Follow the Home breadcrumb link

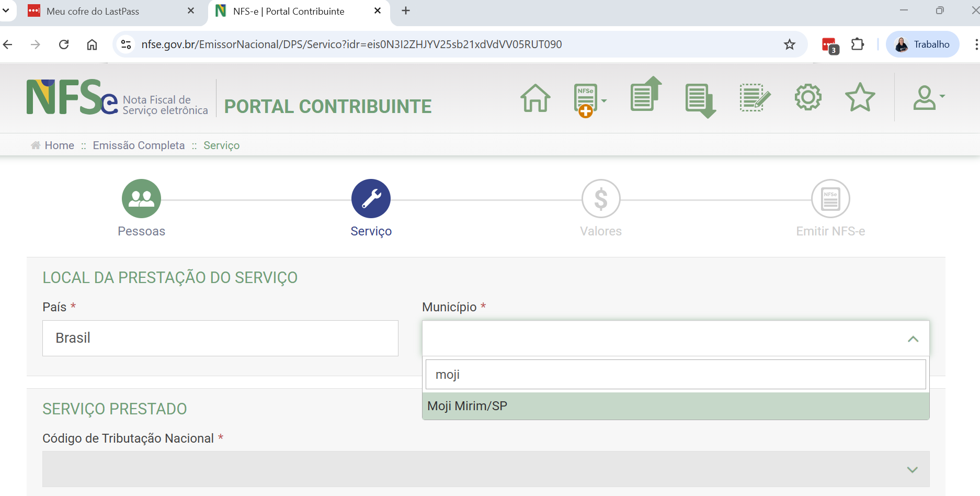point(59,145)
